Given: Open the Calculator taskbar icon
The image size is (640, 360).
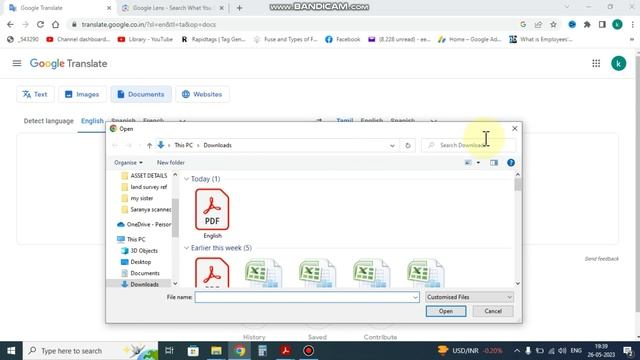Looking at the screenshot, I should click(x=262, y=351).
